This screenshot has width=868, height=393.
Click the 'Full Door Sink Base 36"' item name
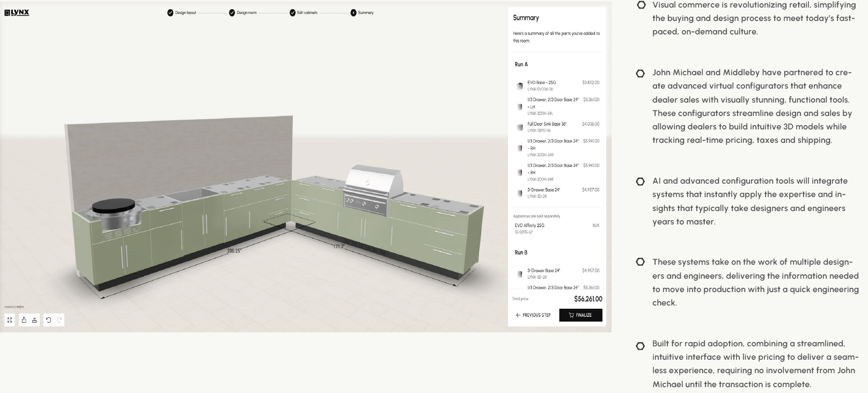[547, 124]
